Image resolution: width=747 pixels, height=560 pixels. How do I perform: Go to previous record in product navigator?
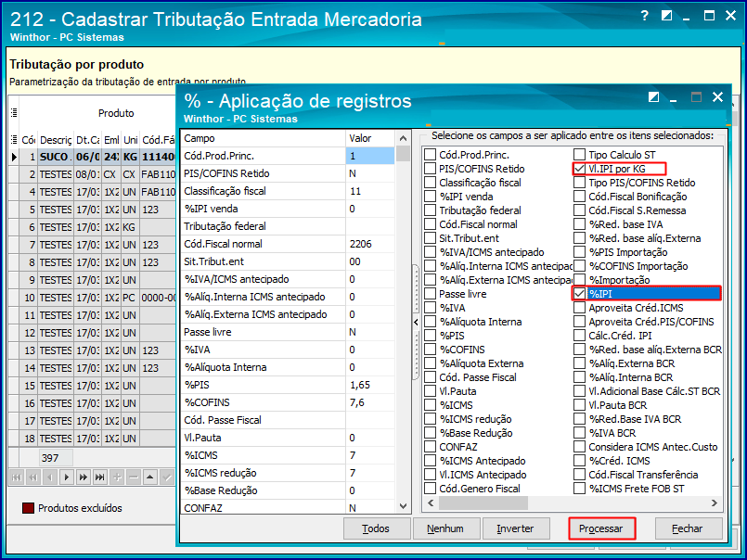pyautogui.click(x=50, y=477)
